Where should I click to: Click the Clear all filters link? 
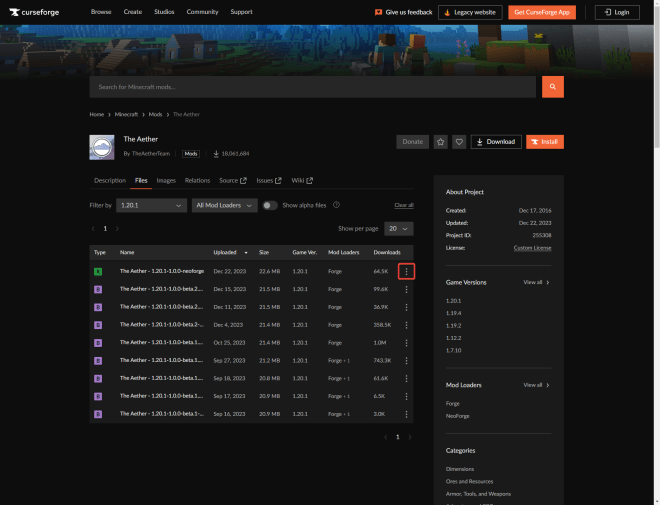pos(404,205)
